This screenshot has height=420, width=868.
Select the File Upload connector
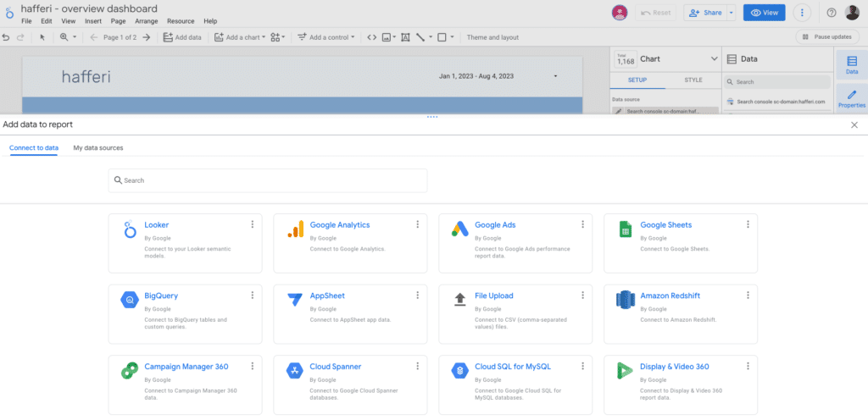(x=515, y=314)
